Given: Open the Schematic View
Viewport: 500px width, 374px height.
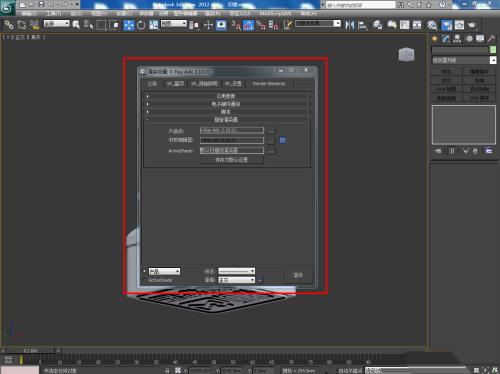Looking at the screenshot, I should (417, 25).
